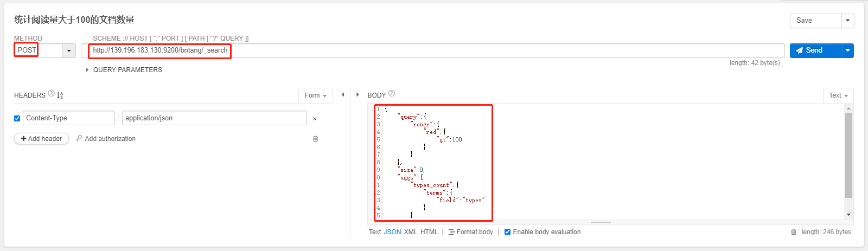Open the POST method dropdown

click(x=69, y=50)
